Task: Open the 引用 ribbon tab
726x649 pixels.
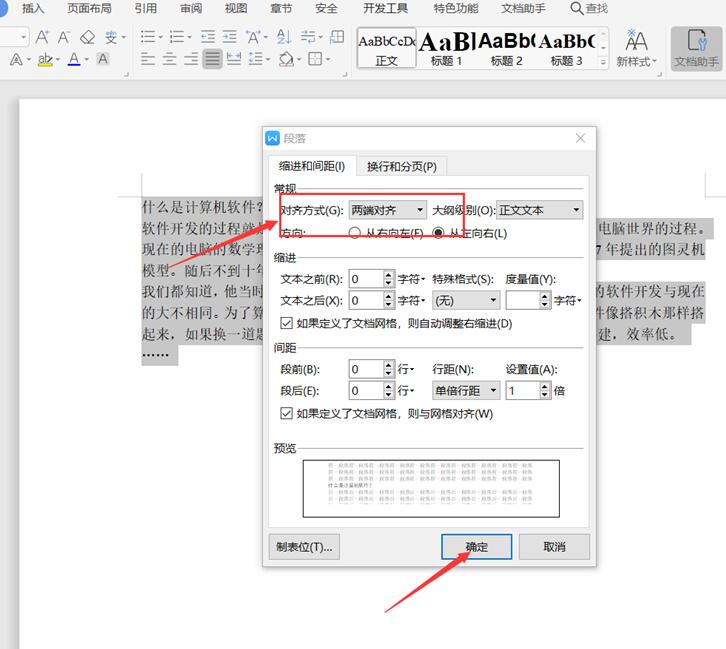Action: 145,8
